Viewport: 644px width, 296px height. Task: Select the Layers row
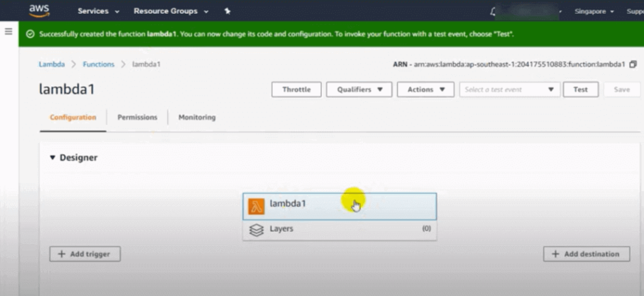click(340, 230)
